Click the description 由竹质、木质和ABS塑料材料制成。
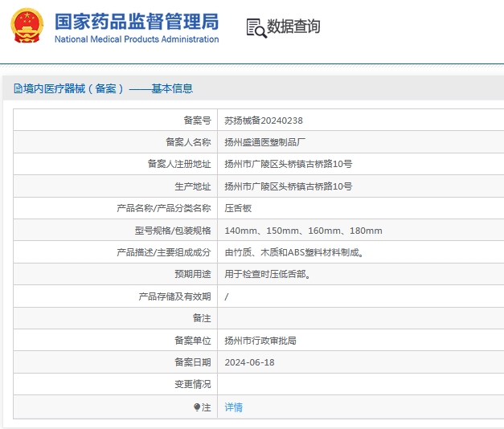Viewport: 504px width, 429px height. click(294, 252)
